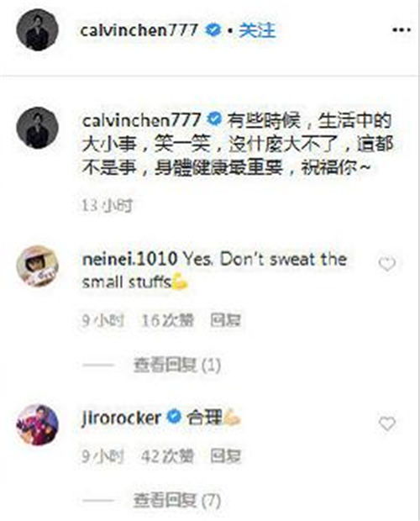
Task: Open calvinchen777 username in the header
Action: click(139, 30)
